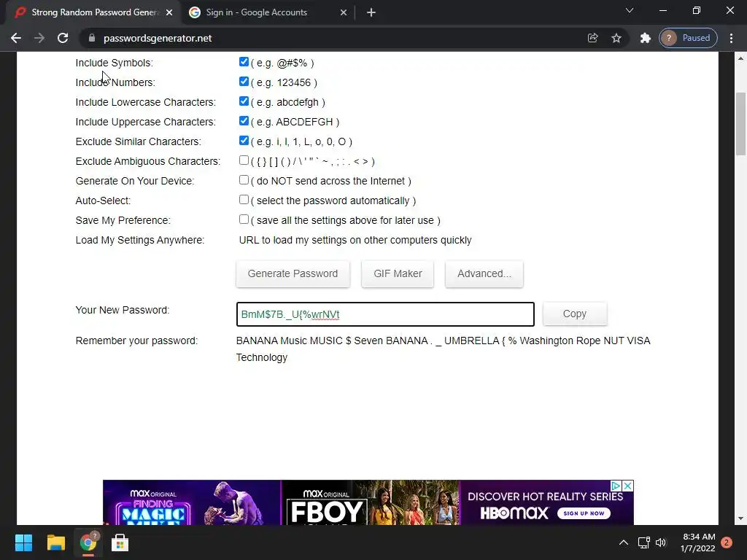Open clock showing 8:34 AM
Viewport: 747px width, 560px height.
click(698, 542)
